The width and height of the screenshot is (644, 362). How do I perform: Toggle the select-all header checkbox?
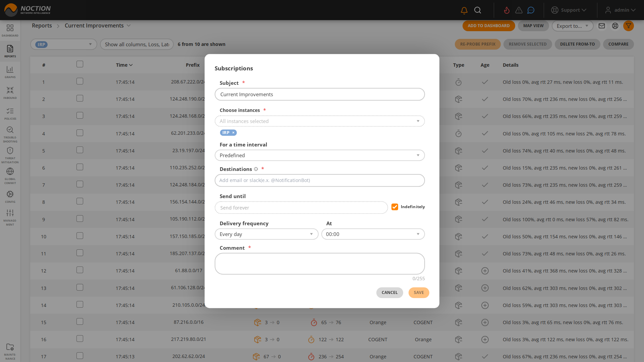[79, 64]
